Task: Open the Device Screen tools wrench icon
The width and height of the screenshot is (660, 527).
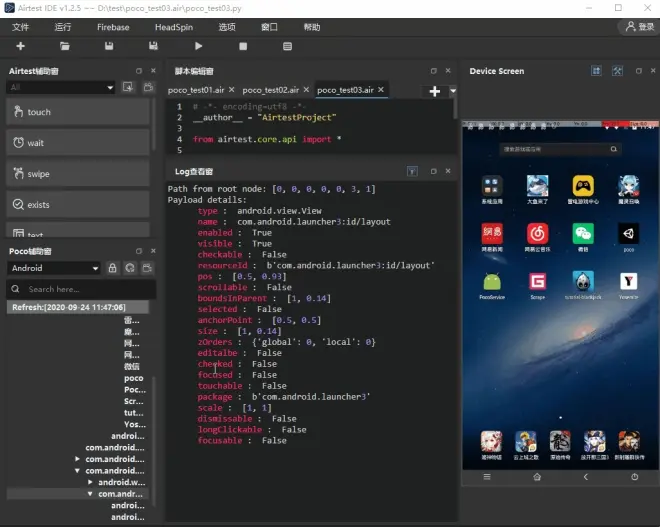Action: pyautogui.click(x=617, y=71)
